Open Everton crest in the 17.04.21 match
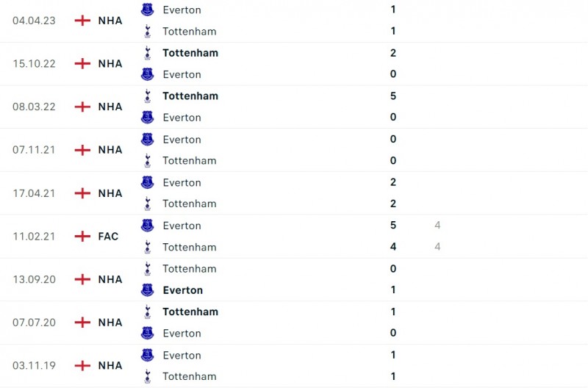 [148, 182]
